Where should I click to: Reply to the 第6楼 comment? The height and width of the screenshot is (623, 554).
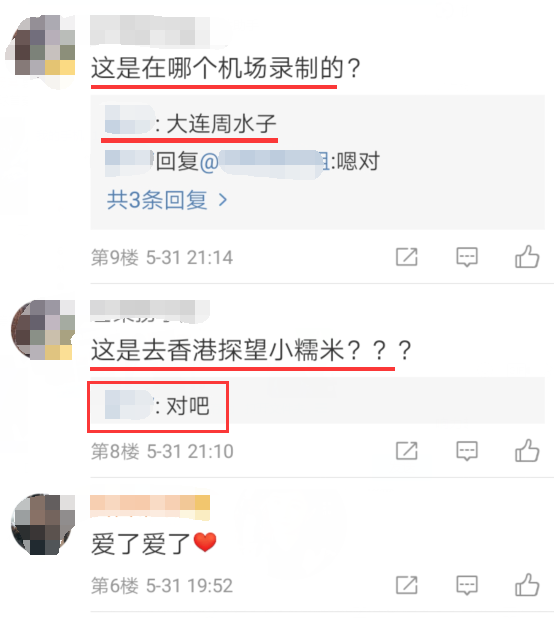(467, 585)
